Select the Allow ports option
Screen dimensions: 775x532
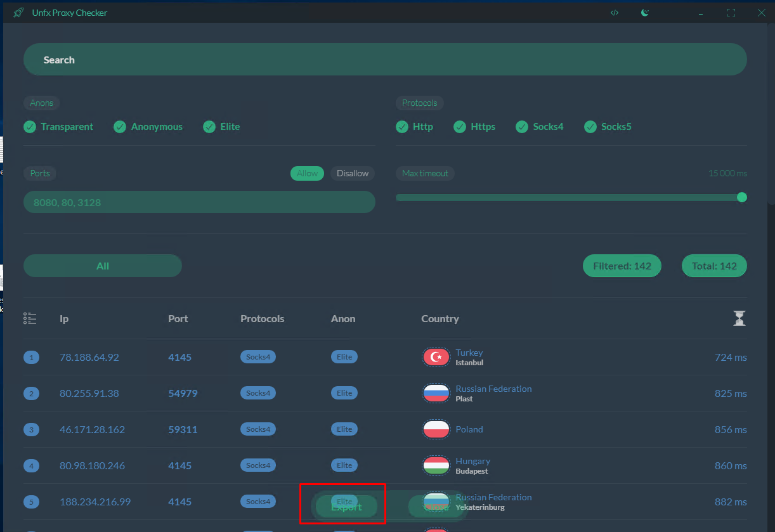[308, 173]
